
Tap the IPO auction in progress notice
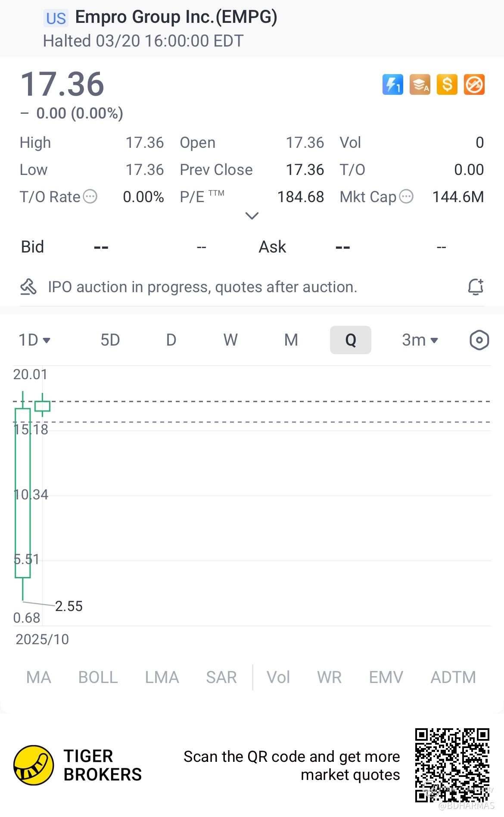202,287
